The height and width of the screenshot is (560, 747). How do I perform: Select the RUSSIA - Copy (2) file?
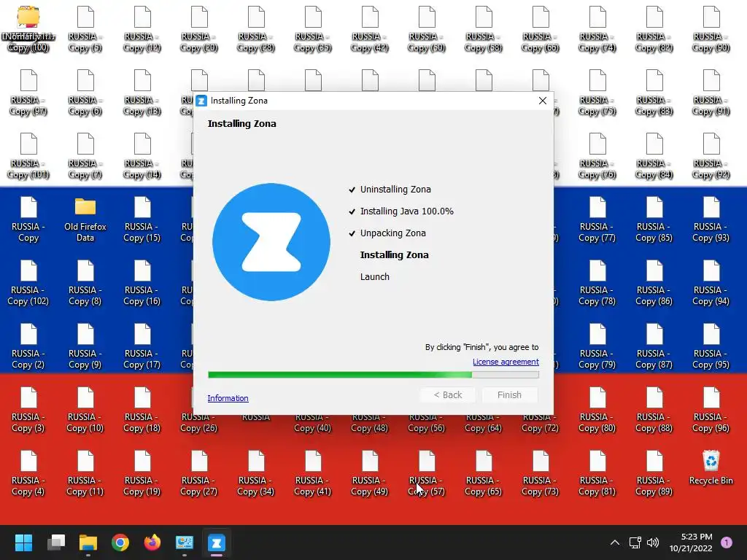pos(28,346)
